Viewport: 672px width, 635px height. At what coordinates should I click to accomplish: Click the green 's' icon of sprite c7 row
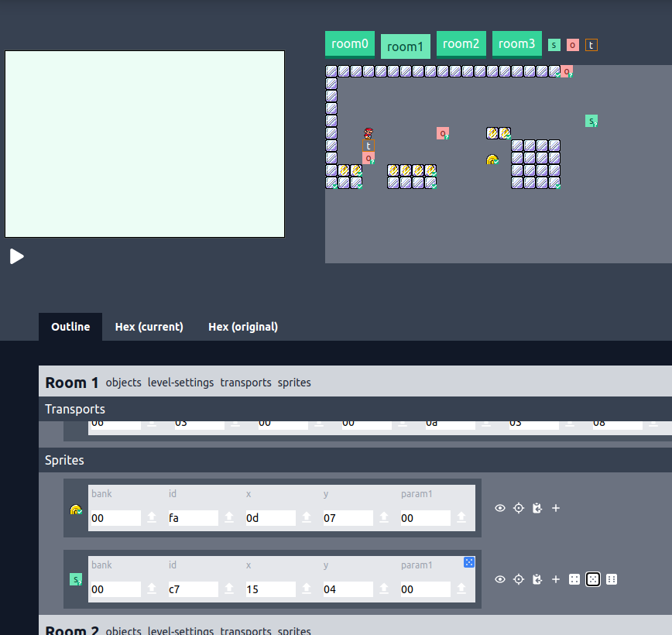(x=76, y=580)
